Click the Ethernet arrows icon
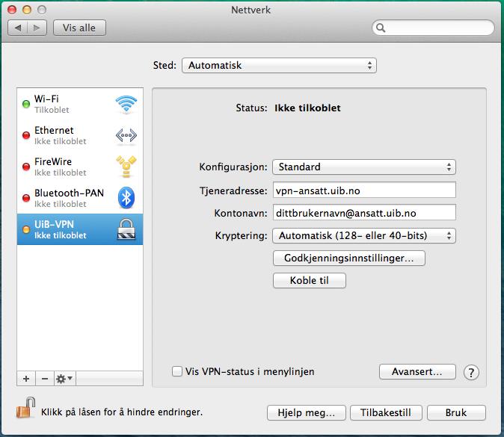504x437 pixels. (x=126, y=135)
